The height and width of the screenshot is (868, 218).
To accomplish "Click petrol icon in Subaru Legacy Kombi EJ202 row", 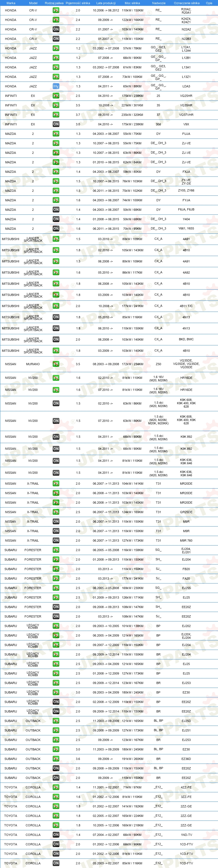I will 56,626.
